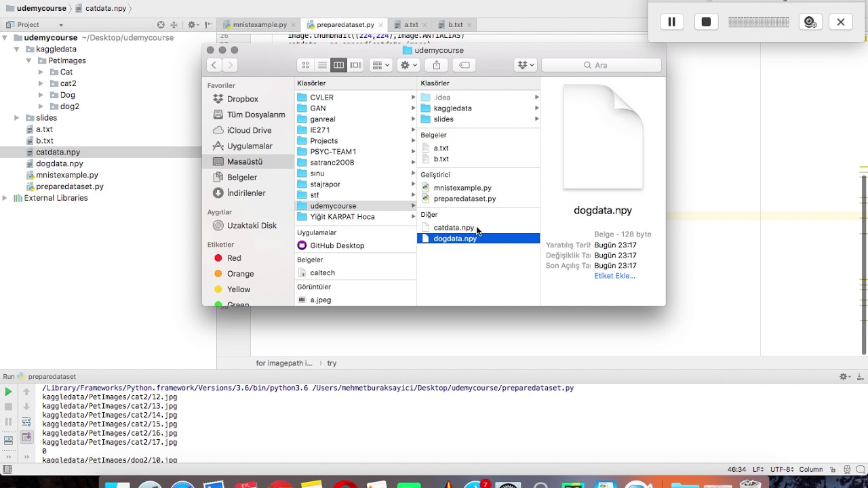Open the preparedataset.py editor tab
The height and width of the screenshot is (488, 868).
click(x=345, y=24)
